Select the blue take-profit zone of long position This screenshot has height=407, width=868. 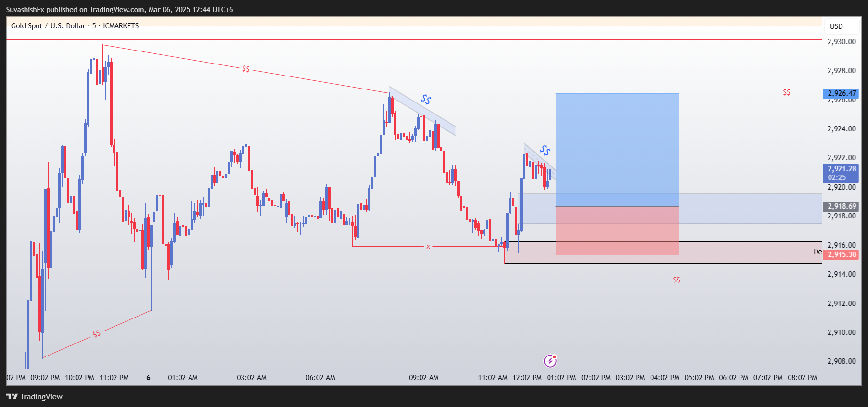(617, 150)
